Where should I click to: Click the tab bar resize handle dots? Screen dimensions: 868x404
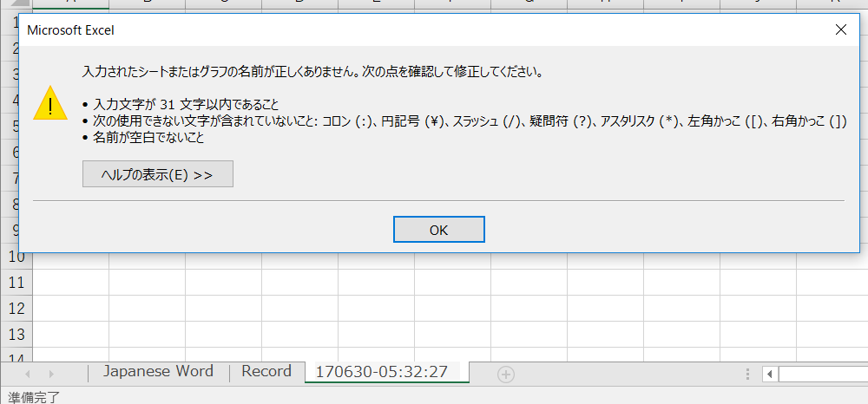click(x=748, y=375)
